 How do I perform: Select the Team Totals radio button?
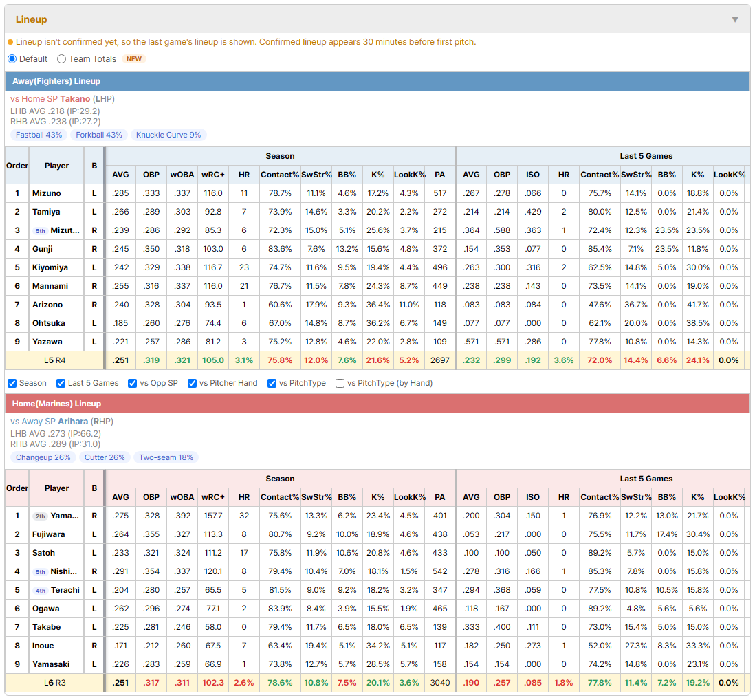coord(61,58)
